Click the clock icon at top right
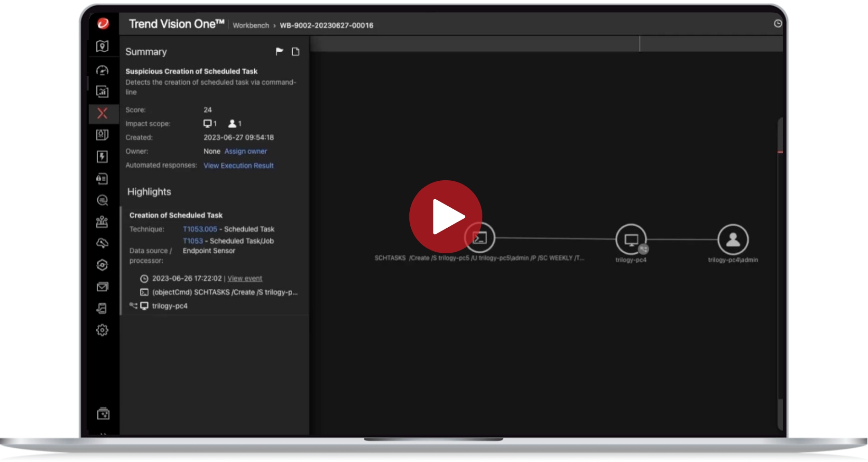The height and width of the screenshot is (462, 868). pyautogui.click(x=778, y=24)
